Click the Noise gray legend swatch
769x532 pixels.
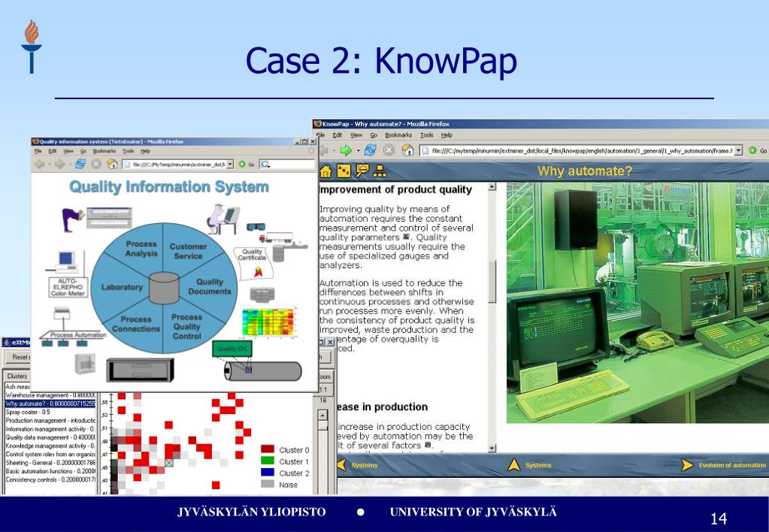268,484
